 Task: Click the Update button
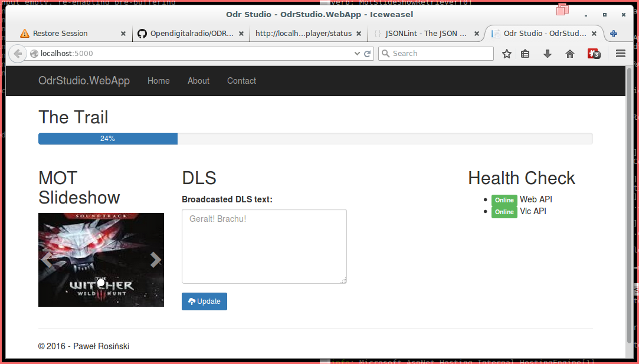204,301
